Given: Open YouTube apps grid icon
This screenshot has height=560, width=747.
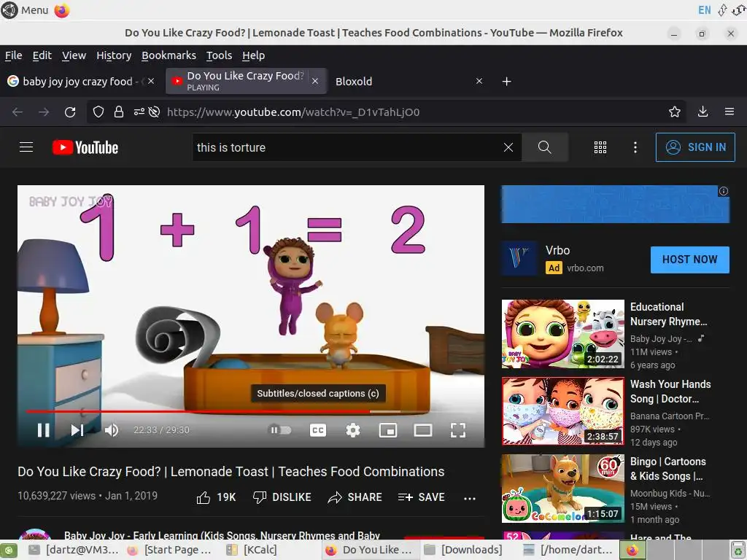Looking at the screenshot, I should pos(600,147).
